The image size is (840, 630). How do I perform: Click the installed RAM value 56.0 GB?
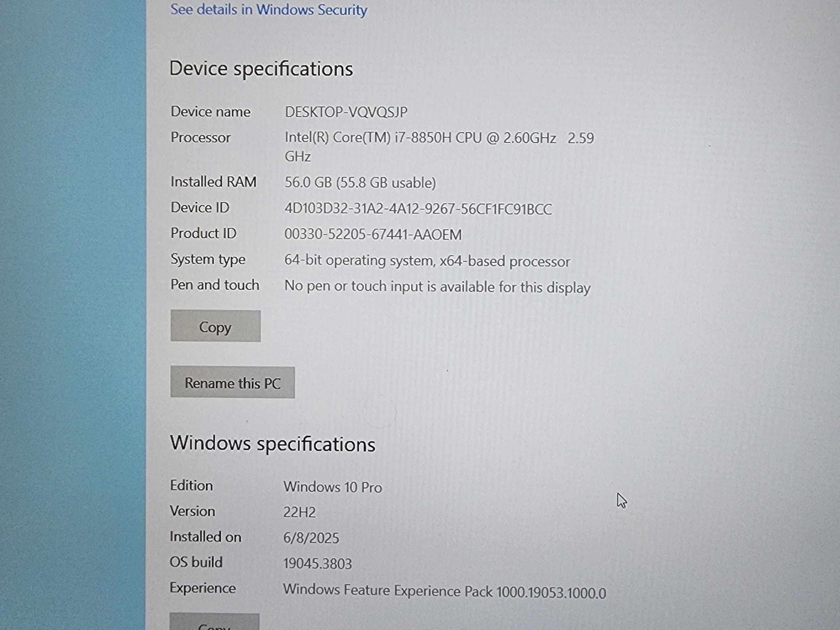point(360,183)
